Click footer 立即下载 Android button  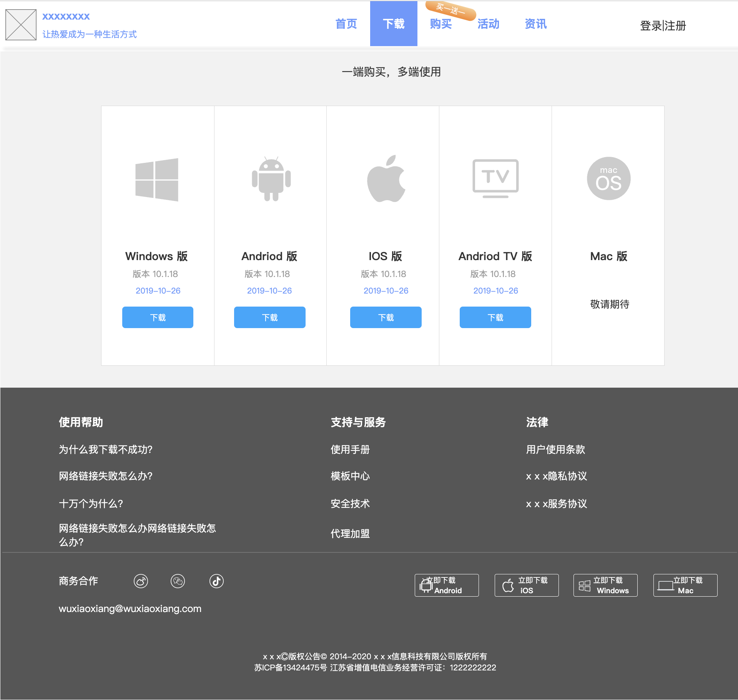tap(447, 585)
